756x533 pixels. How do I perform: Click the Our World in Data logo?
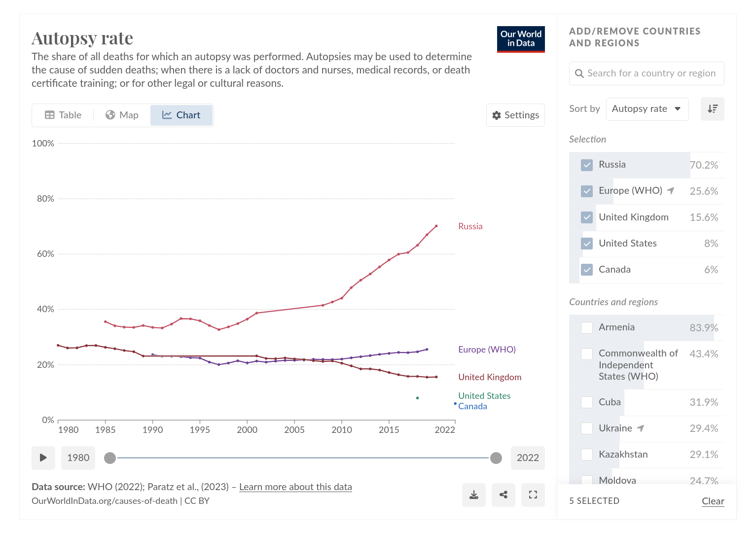click(521, 39)
